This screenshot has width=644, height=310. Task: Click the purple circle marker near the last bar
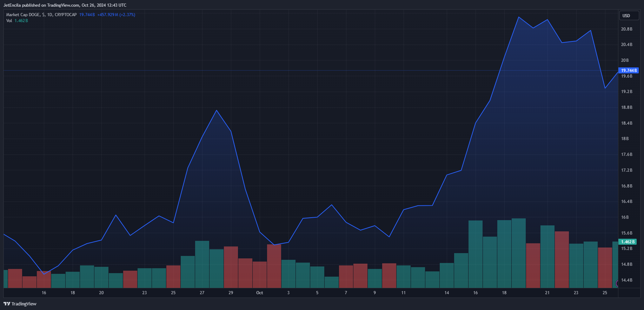(617, 283)
